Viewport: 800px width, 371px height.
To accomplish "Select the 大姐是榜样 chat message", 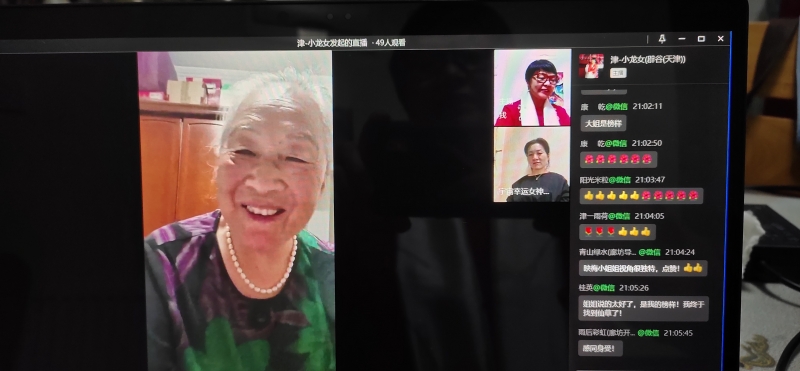I will point(603,123).
